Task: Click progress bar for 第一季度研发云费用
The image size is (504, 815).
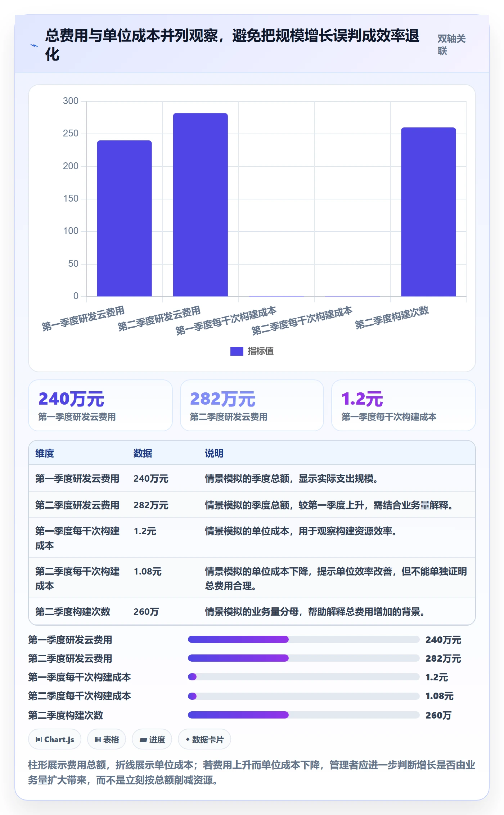Action: pos(303,639)
